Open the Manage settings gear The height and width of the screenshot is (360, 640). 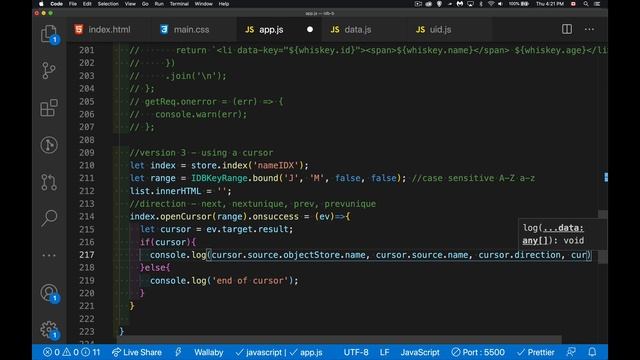pos(49,330)
